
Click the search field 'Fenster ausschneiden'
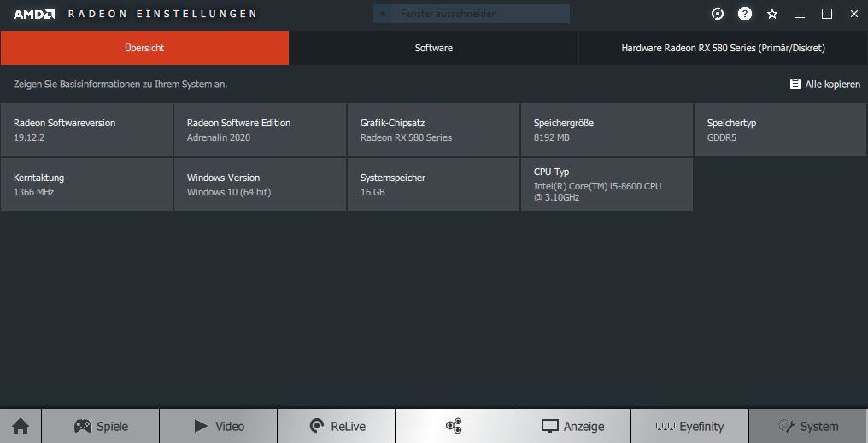(x=472, y=14)
